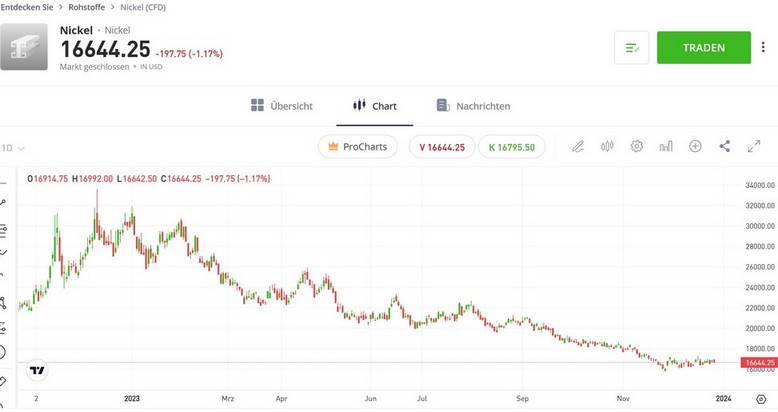Screen dimensions: 778x412
Task: Switch to the Übersicht tab
Action: click(x=282, y=106)
